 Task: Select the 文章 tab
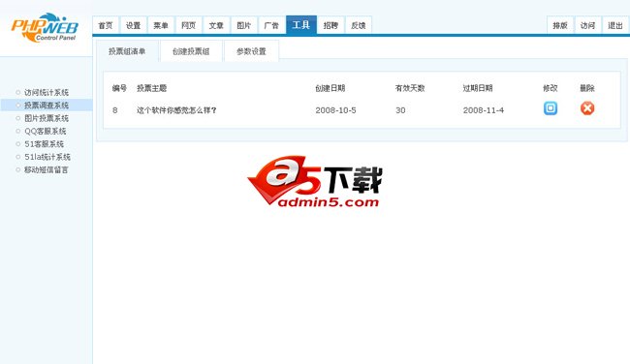point(216,26)
